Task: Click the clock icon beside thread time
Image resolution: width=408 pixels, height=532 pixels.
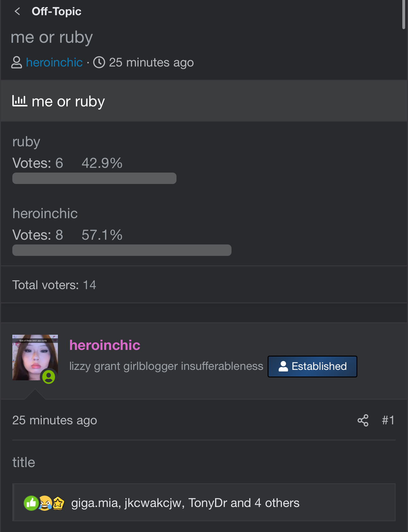Action: pyautogui.click(x=99, y=62)
